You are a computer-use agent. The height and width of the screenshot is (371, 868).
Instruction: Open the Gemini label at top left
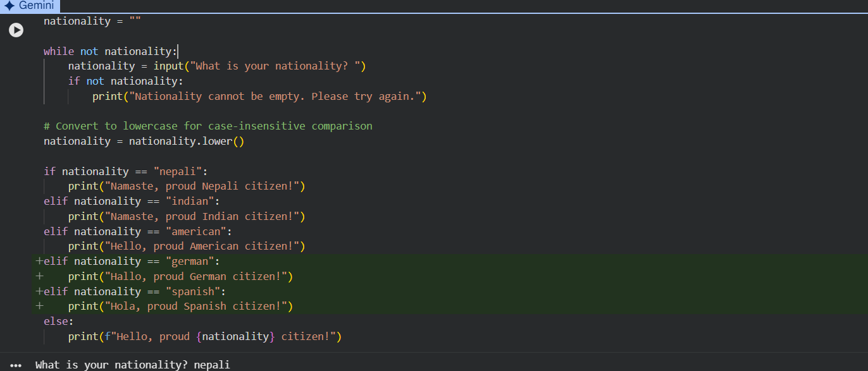30,6
